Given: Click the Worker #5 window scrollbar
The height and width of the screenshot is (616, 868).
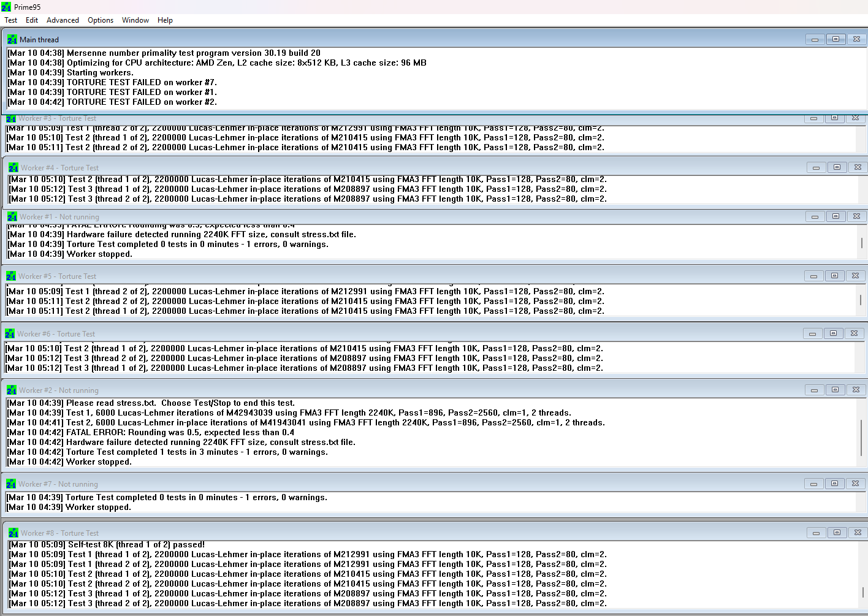Looking at the screenshot, I should tap(861, 300).
